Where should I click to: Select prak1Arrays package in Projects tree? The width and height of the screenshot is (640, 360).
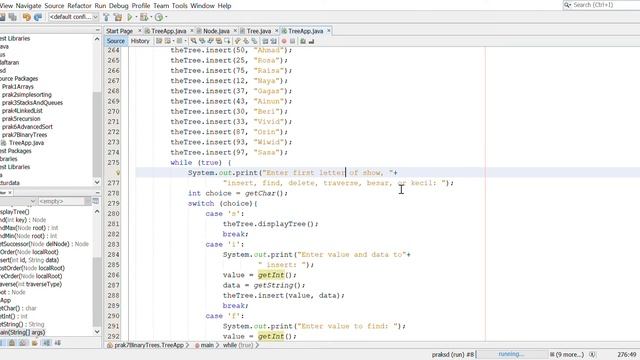point(18,87)
